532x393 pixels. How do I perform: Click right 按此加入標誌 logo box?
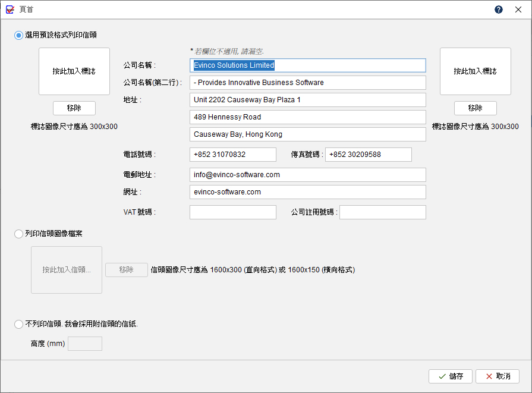coord(476,71)
